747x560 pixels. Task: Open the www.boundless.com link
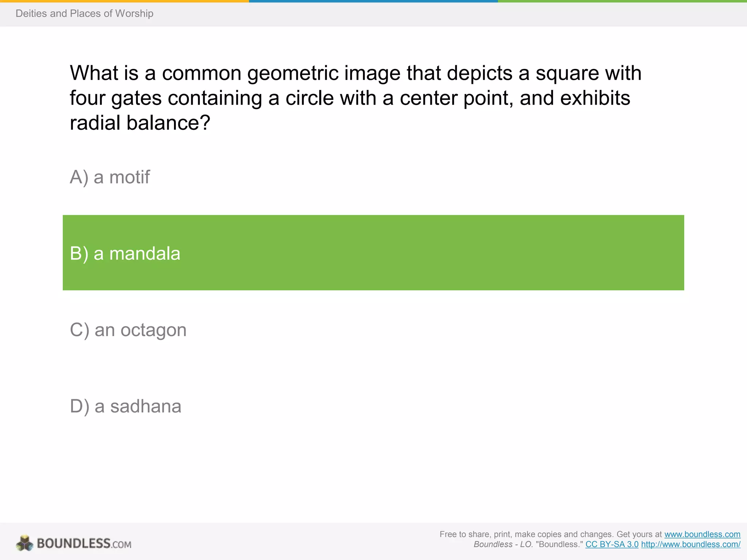click(x=702, y=534)
